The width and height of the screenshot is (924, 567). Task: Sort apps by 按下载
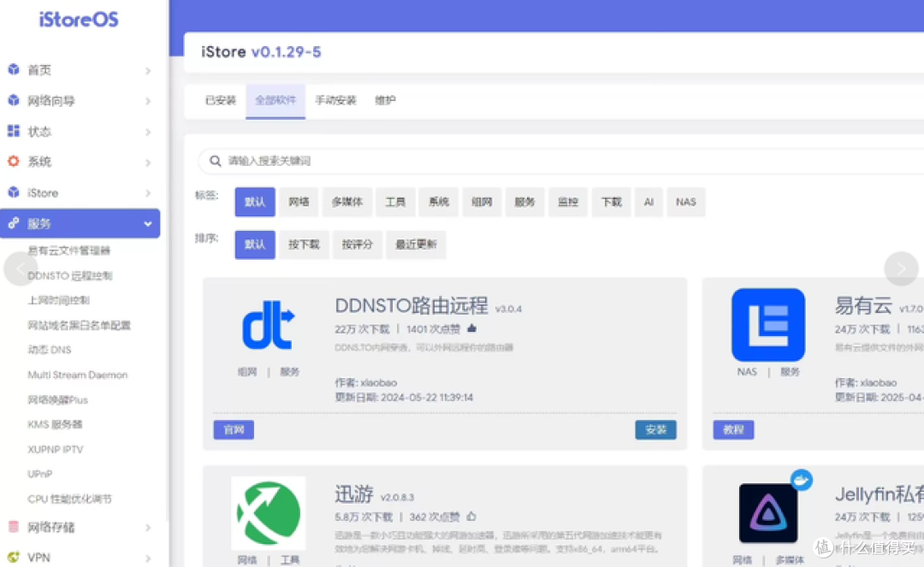304,245
